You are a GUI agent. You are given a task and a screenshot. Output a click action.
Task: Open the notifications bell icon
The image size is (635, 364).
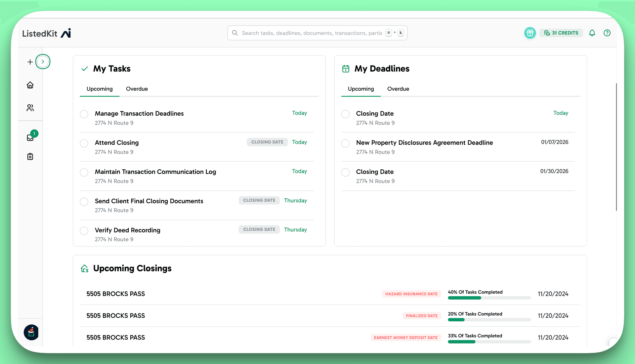click(x=592, y=33)
